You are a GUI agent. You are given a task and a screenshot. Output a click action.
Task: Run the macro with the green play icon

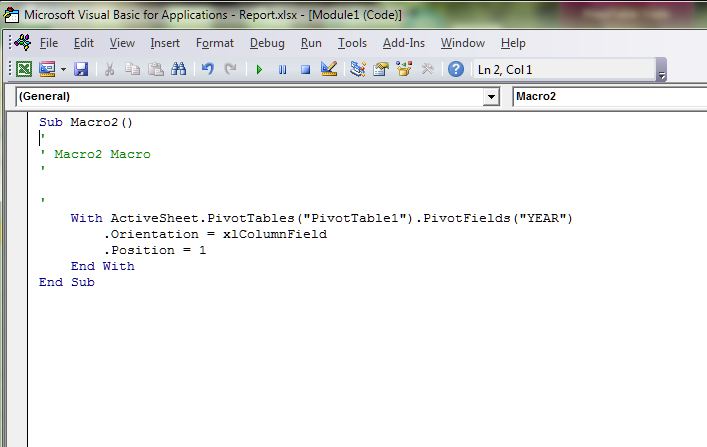click(x=259, y=69)
